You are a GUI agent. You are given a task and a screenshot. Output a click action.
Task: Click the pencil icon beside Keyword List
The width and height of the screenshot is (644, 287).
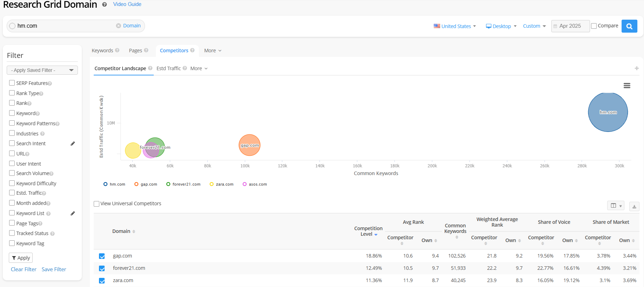[73, 213]
